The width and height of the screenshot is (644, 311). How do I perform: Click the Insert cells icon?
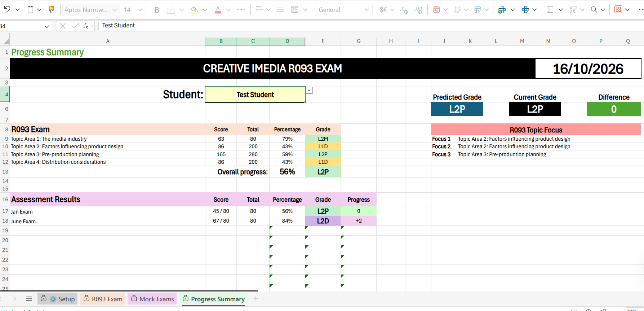pyautogui.click(x=502, y=10)
